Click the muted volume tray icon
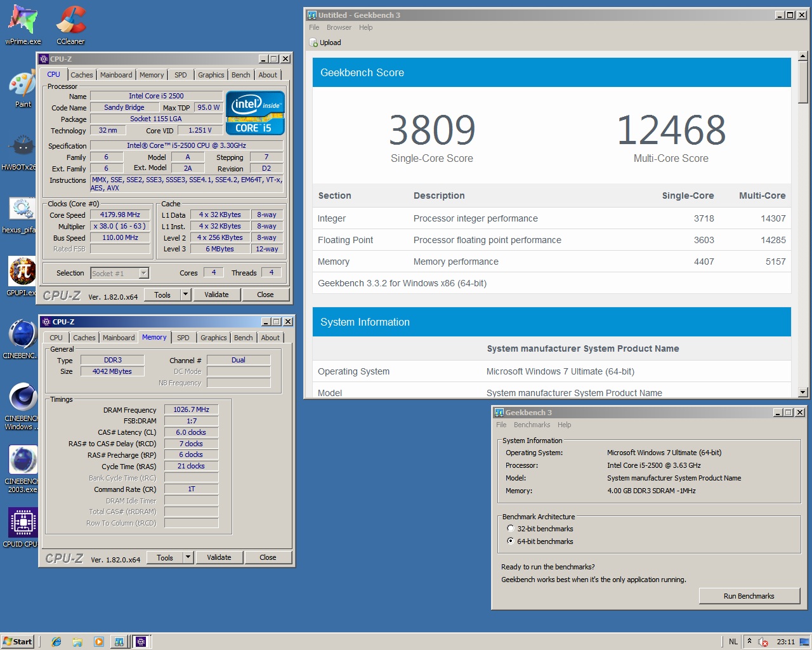The height and width of the screenshot is (650, 812). tap(763, 642)
